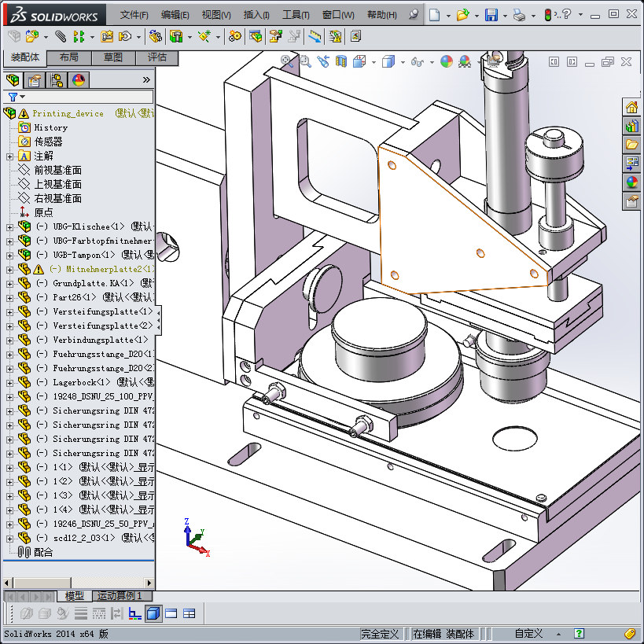644x644 pixels.
Task: Expand the panel tabs double-chevron
Action: point(146,79)
